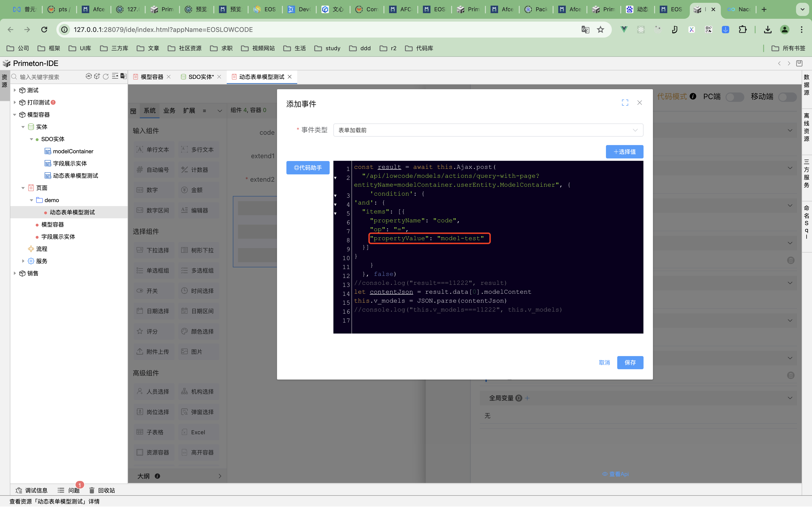Click the collapse-all icon in resource toolbar
This screenshot has height=507, width=812.
[115, 77]
